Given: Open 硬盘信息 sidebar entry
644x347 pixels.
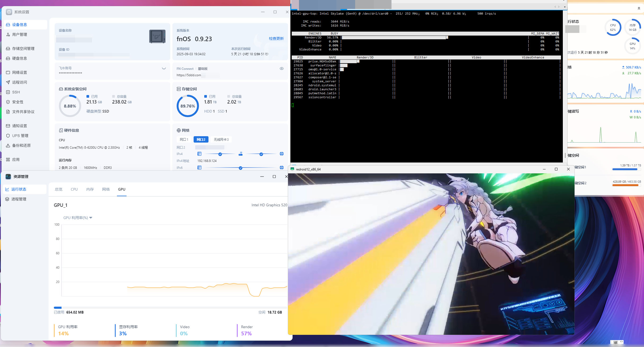Looking at the screenshot, I should 19,58.
